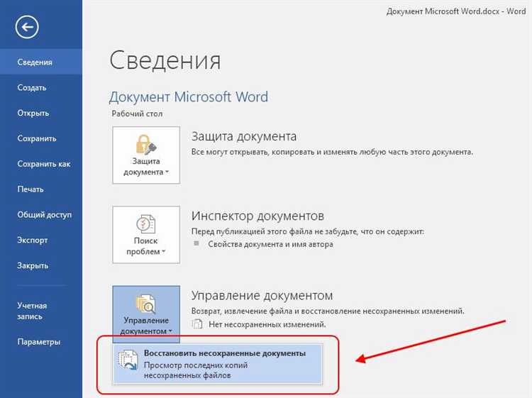The height and width of the screenshot is (398, 532).
Task: Expand the Защита документа dropdown arrow
Action: (x=167, y=172)
